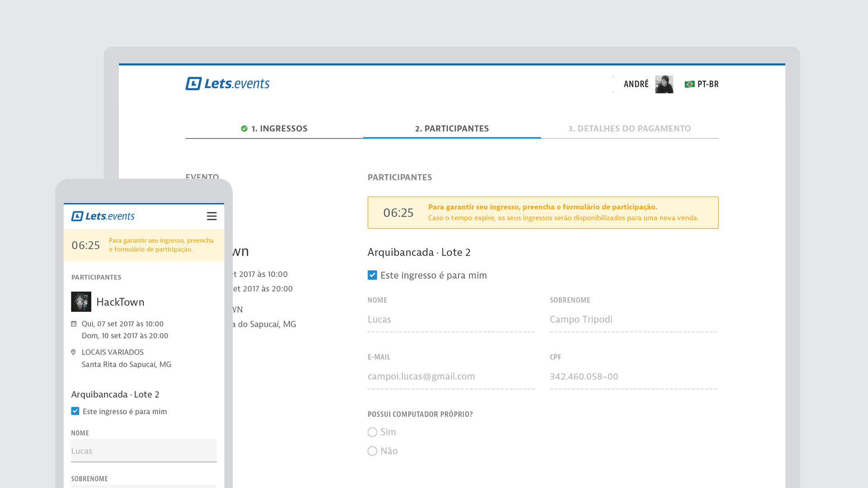
Task: Click the mobile calendar date icon
Action: point(74,324)
